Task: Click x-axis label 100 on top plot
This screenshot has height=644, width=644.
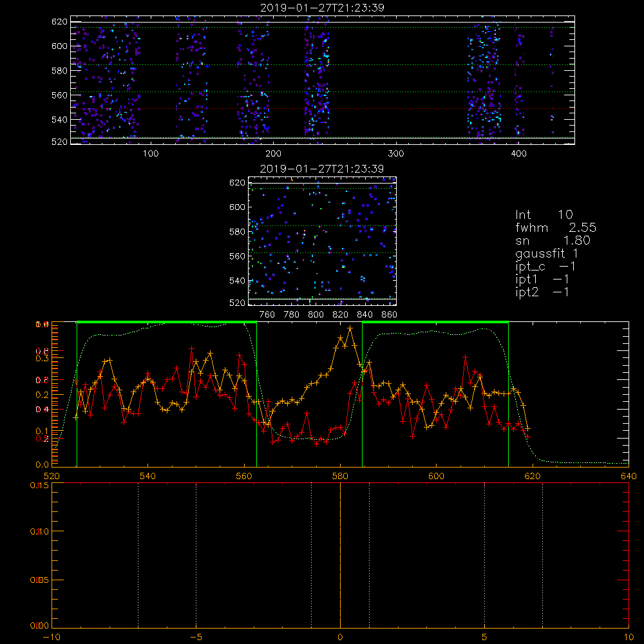Action: point(151,154)
